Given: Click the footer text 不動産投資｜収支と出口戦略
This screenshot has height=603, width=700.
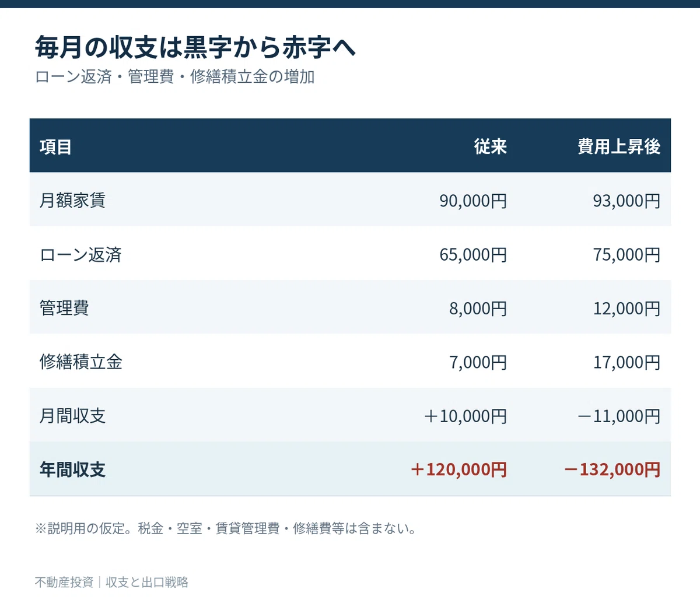Looking at the screenshot, I should point(111,582).
